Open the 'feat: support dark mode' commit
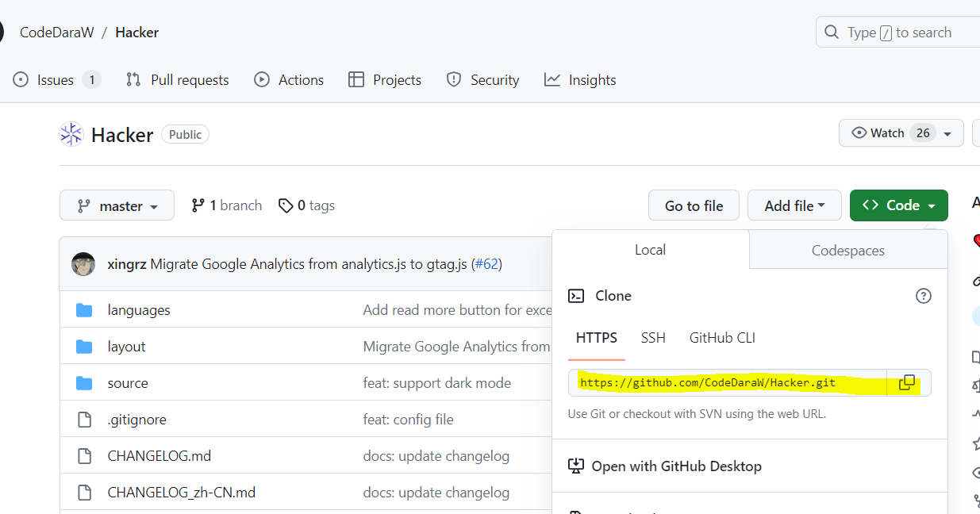The image size is (980, 514). (x=437, y=383)
